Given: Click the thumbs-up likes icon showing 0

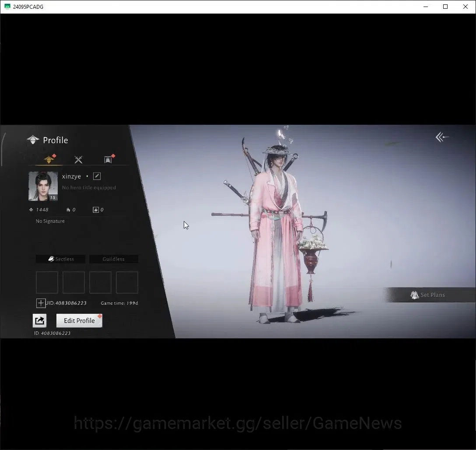Looking at the screenshot, I should (96, 210).
